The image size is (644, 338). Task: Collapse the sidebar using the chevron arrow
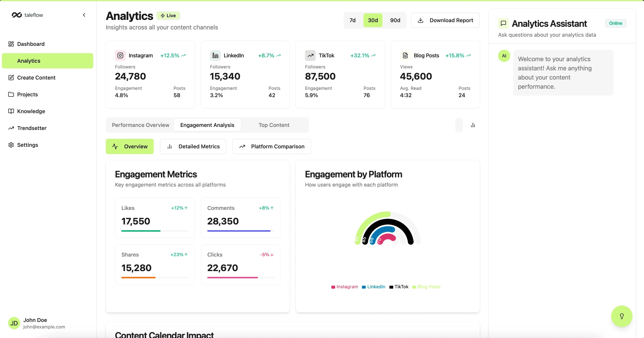84,15
